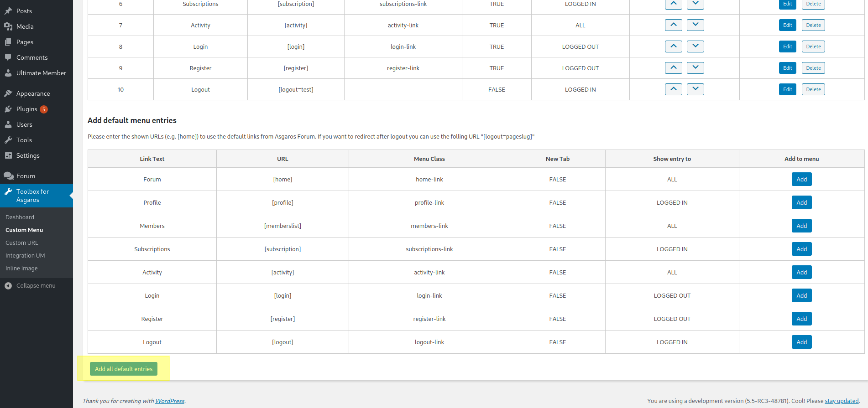
Task: Click the Collapse menu arrow icon
Action: [x=8, y=285]
